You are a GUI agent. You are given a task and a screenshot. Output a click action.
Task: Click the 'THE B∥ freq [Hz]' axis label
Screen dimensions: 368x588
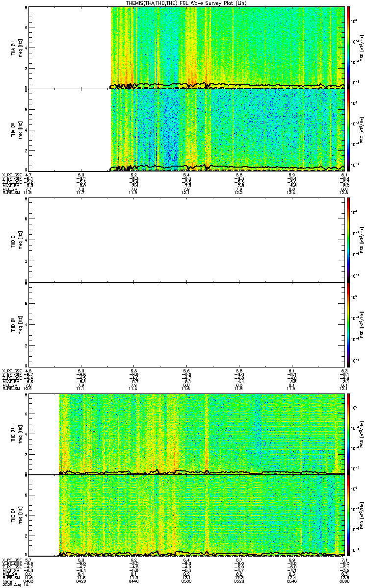click(16, 515)
